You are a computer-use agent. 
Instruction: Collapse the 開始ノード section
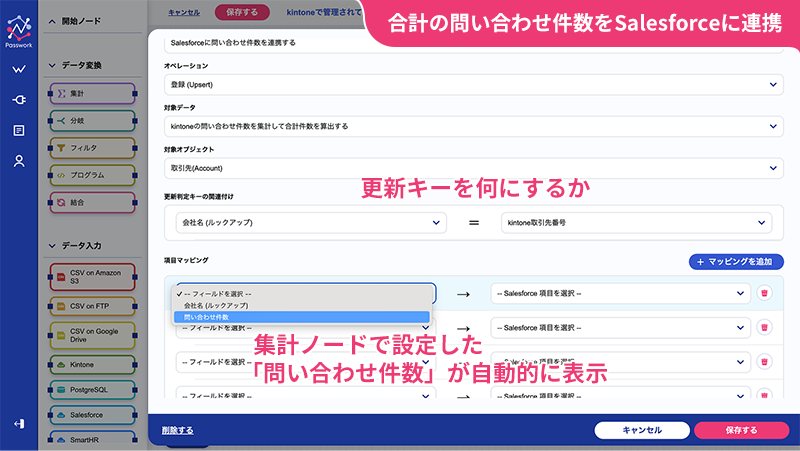coord(52,21)
